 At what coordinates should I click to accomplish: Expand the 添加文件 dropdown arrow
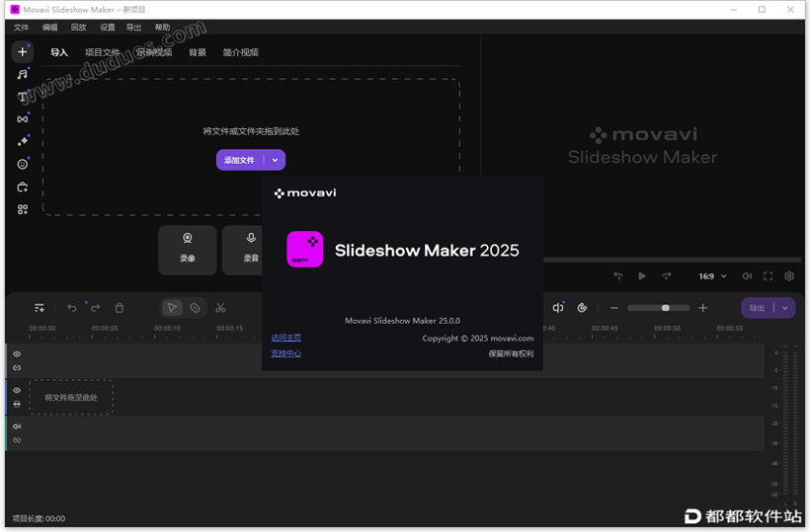click(275, 160)
